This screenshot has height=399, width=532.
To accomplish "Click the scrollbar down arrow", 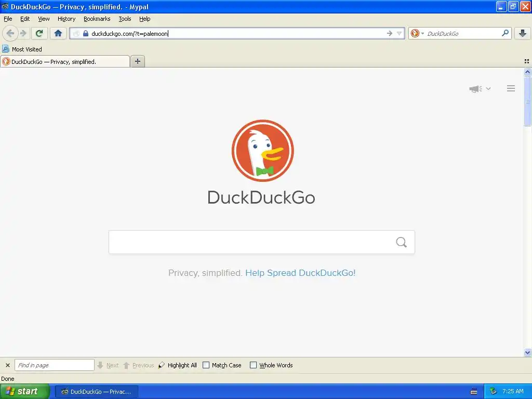I will click(527, 353).
